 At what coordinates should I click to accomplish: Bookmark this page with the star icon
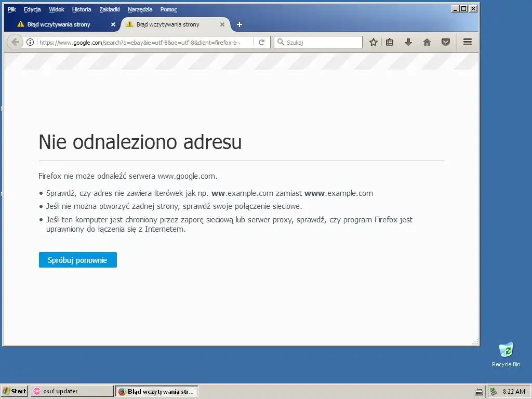pos(373,42)
